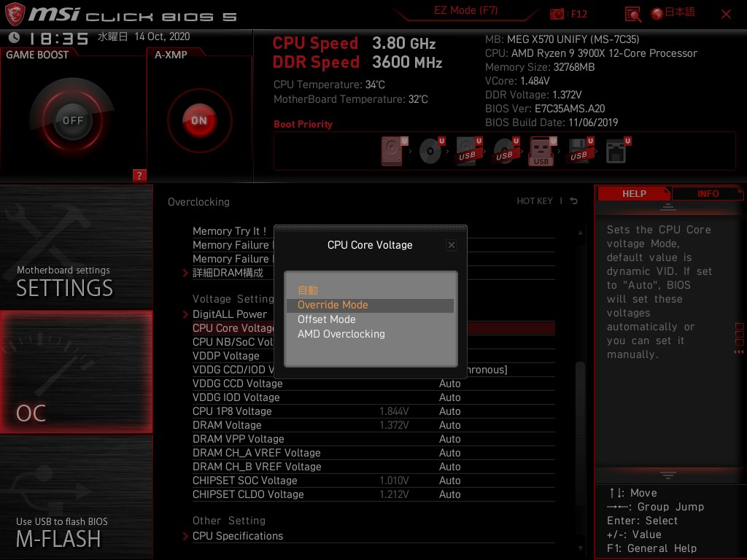Viewport: 747px width, 560px height.
Task: Open the BIOS search magnifier icon
Action: pyautogui.click(x=632, y=14)
